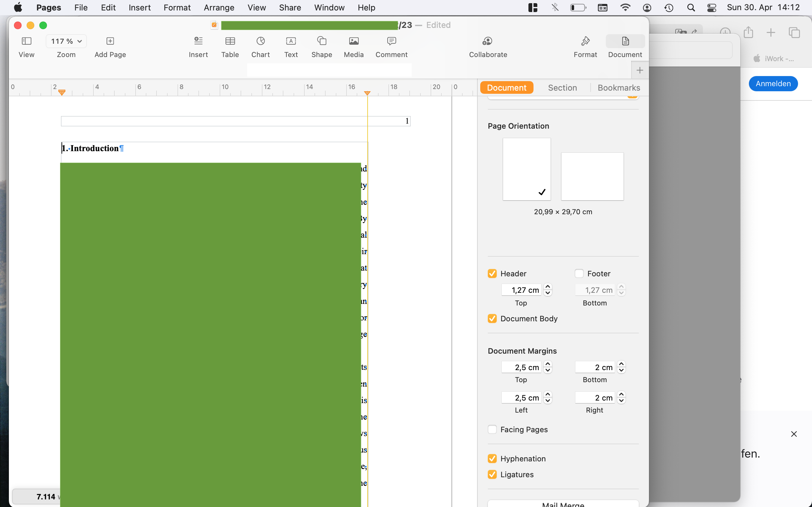Enable the Footer checkbox
The width and height of the screenshot is (812, 507).
(579, 273)
